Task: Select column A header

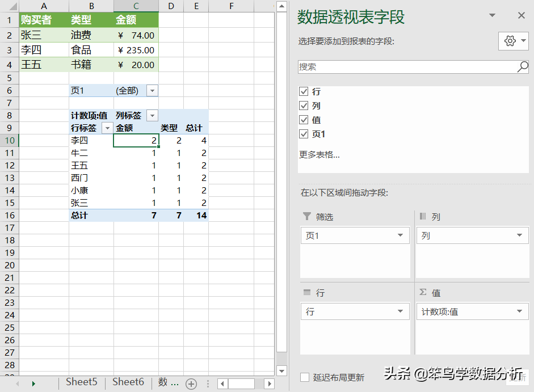Action: tap(44, 6)
